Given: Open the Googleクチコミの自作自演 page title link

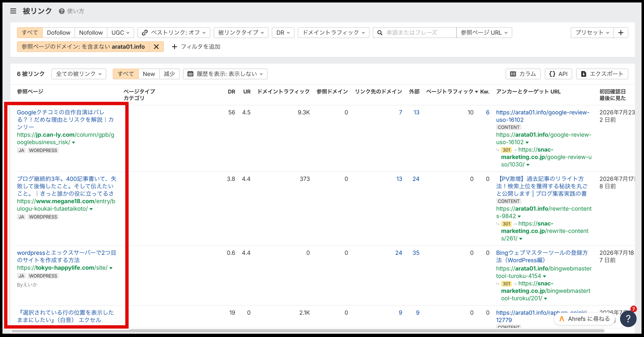Looking at the screenshot, I should [x=65, y=120].
